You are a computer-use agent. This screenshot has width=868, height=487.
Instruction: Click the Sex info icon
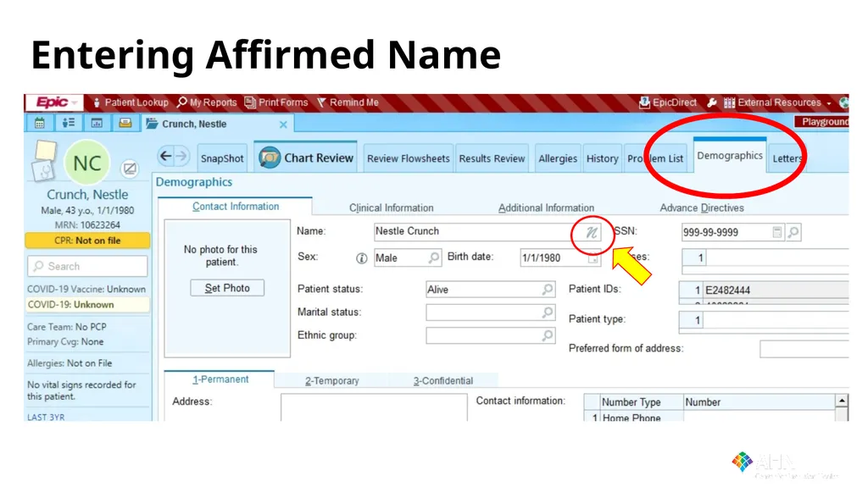(x=361, y=258)
